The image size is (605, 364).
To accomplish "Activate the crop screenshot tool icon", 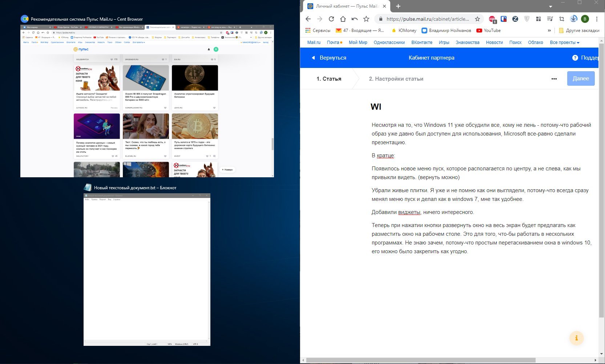I will 562,19.
